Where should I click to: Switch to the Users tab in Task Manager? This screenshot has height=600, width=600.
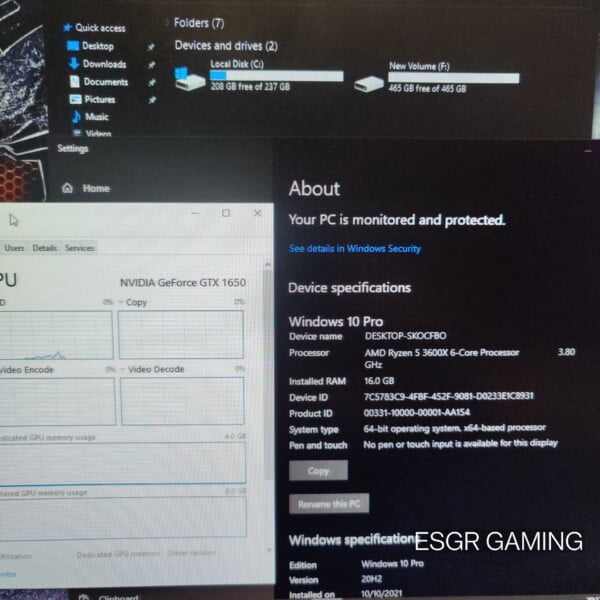[14, 248]
